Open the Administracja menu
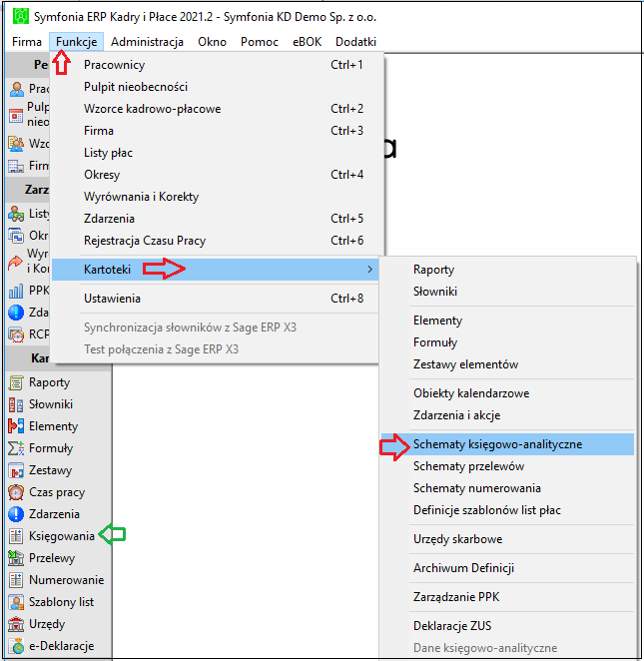The image size is (644, 661). coord(147,42)
